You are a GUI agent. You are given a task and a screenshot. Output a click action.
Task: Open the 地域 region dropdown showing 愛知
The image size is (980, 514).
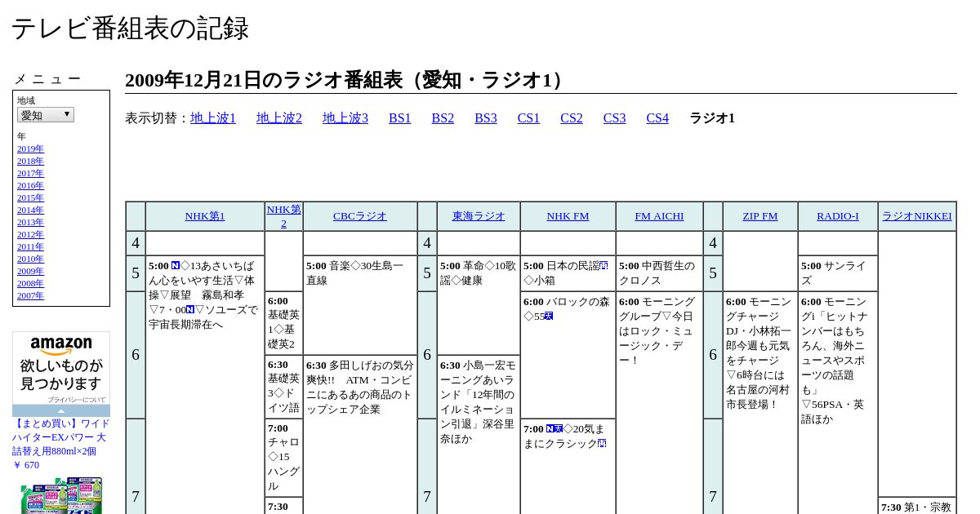click(x=46, y=115)
